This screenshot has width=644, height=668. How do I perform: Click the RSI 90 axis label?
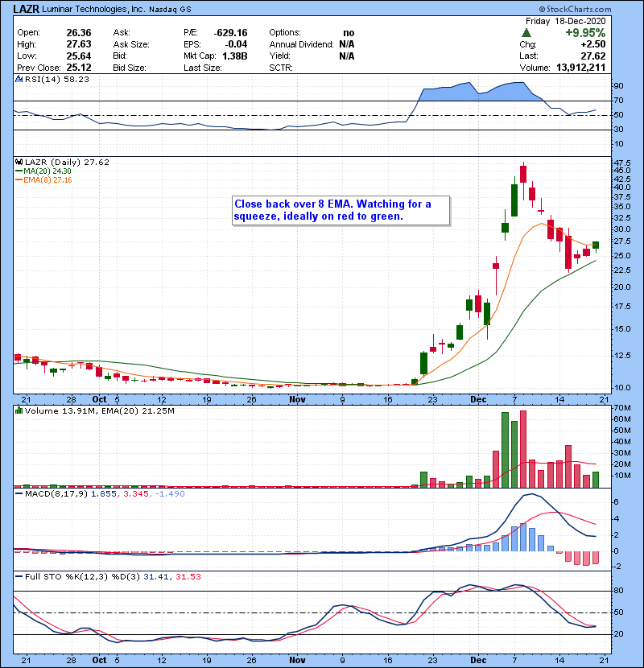(618, 86)
